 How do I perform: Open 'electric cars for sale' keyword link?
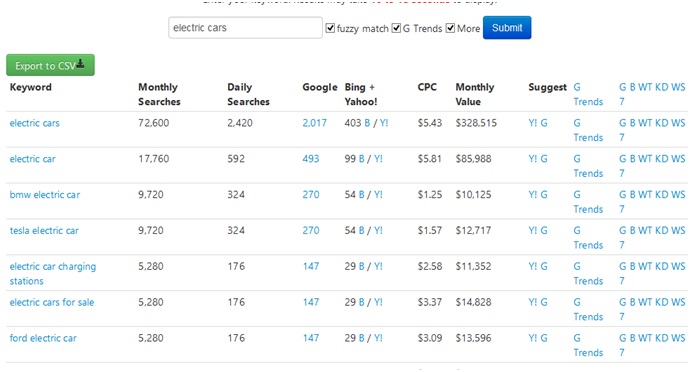[52, 302]
